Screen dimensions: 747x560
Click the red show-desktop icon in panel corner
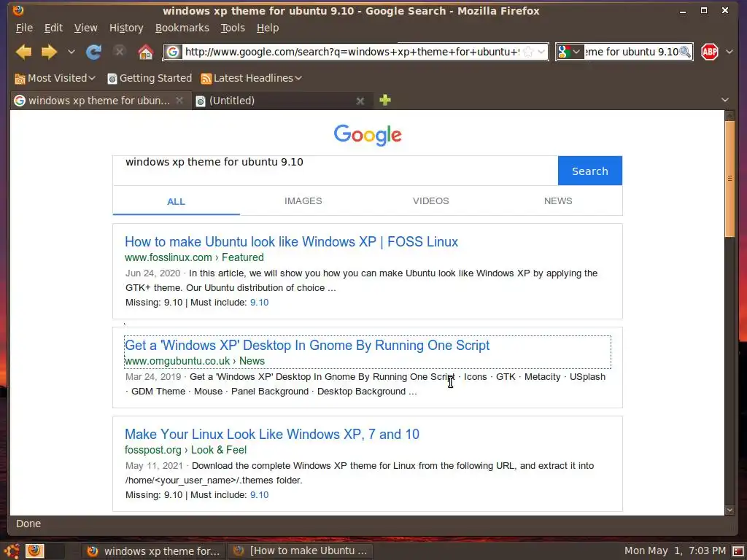(x=738, y=551)
